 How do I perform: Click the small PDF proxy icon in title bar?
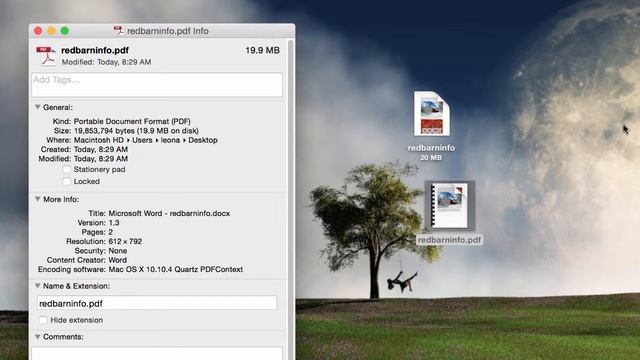click(x=119, y=31)
